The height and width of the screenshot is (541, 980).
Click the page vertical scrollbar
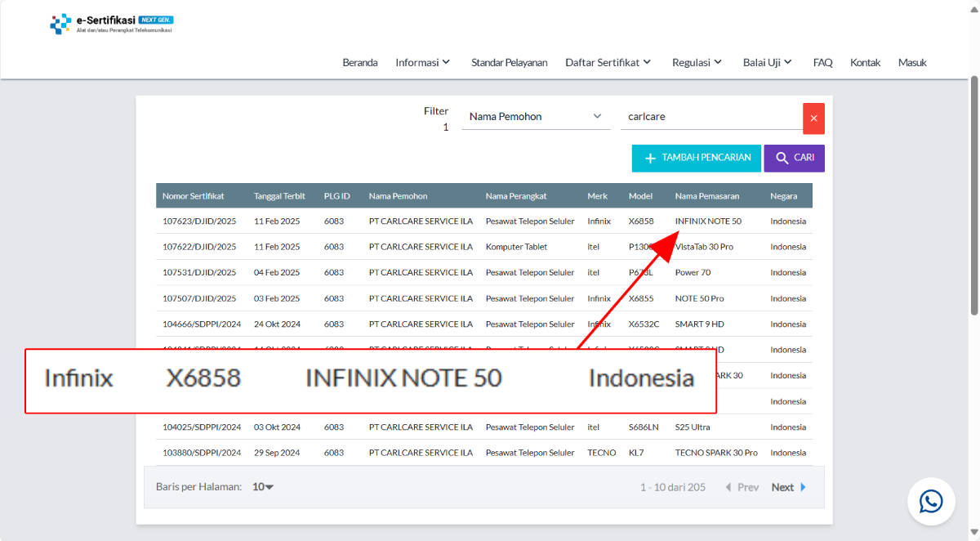[974, 194]
